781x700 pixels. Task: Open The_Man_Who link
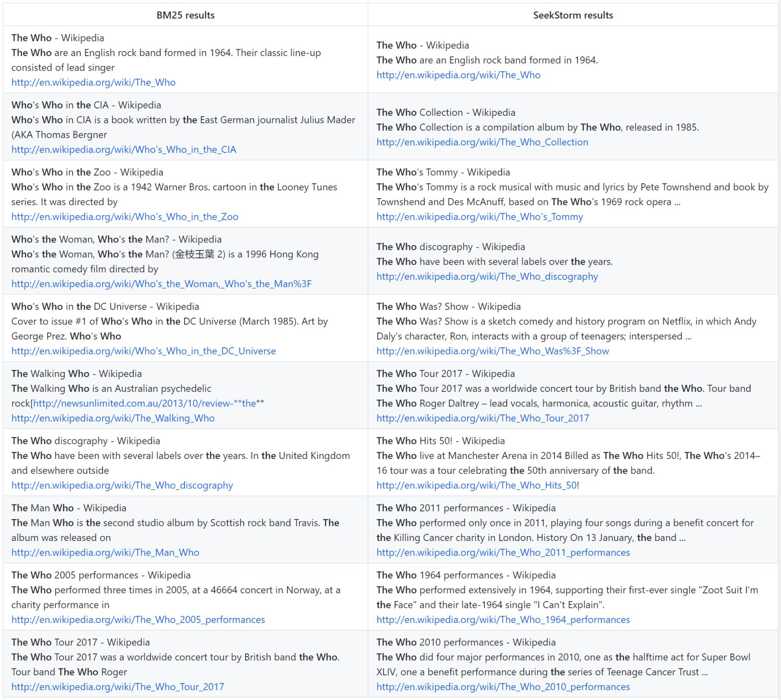point(105,552)
